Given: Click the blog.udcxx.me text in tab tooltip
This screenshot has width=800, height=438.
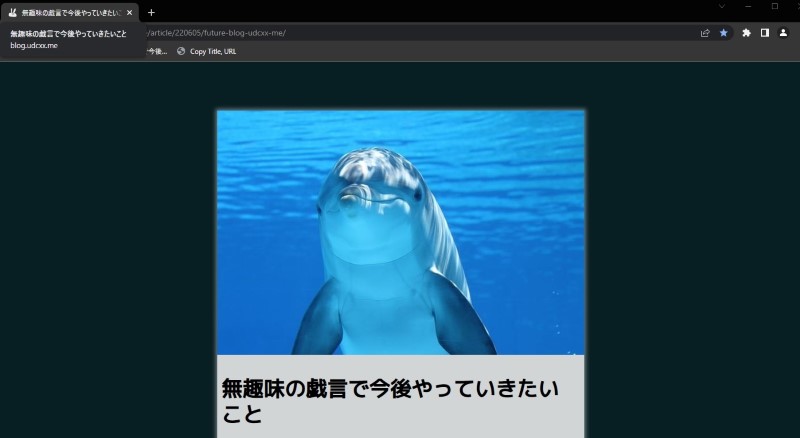Looking at the screenshot, I should tap(34, 46).
